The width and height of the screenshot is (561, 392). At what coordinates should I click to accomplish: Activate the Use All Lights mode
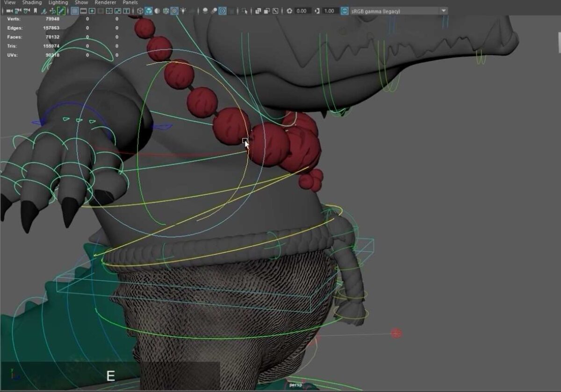pos(182,11)
